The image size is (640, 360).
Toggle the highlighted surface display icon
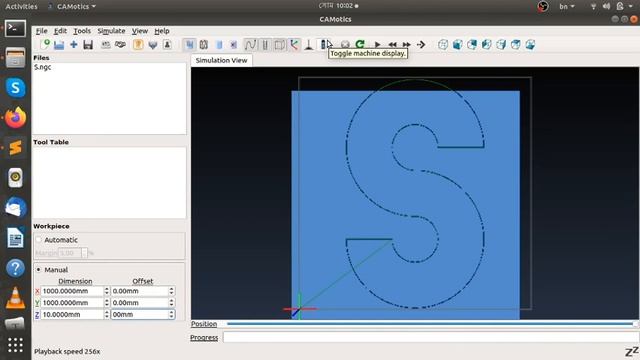pyautogui.click(x=189, y=44)
